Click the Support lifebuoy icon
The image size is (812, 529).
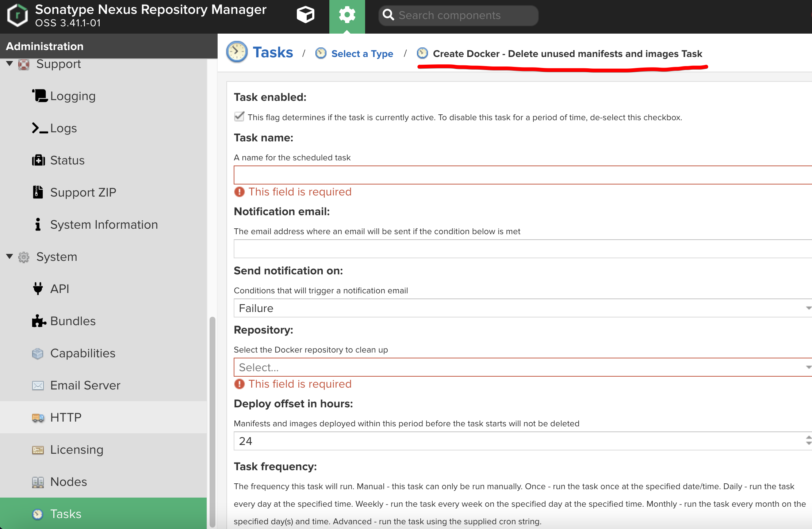pyautogui.click(x=24, y=64)
